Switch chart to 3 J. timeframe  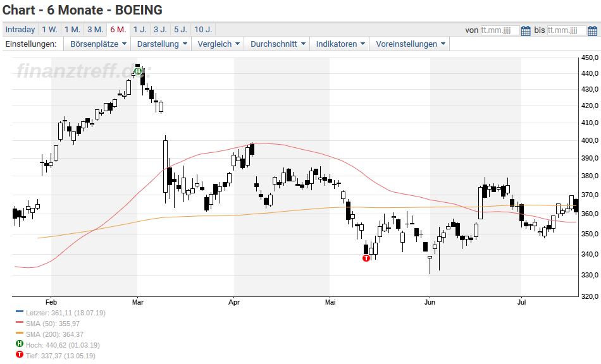tap(160, 30)
